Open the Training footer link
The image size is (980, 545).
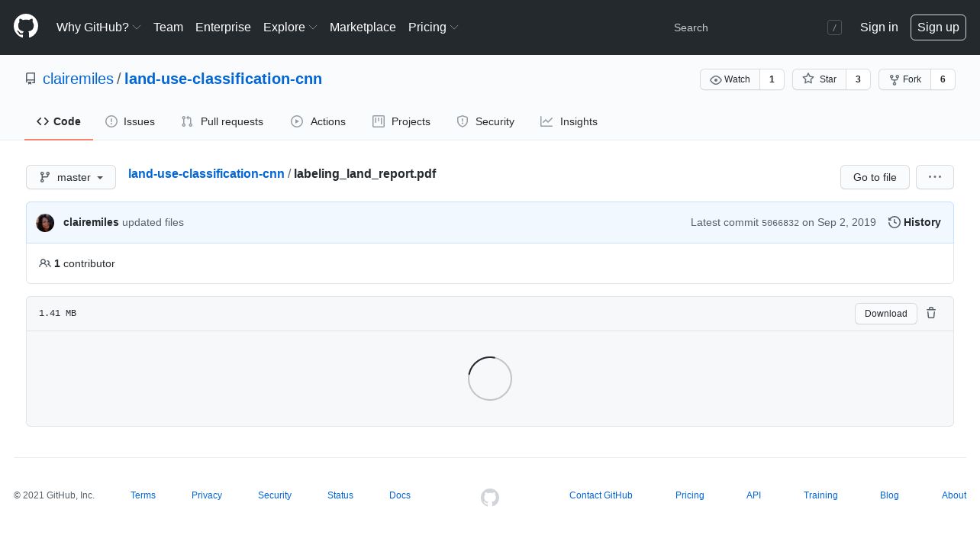820,495
